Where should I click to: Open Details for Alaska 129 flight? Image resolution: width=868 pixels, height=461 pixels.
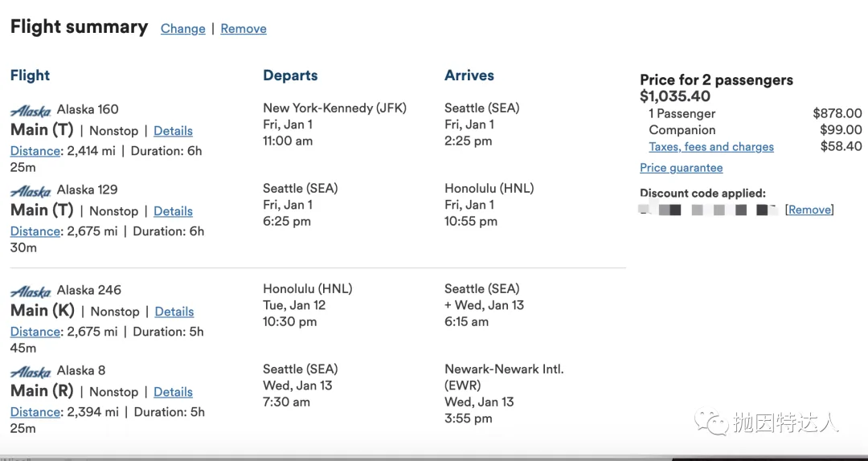click(173, 211)
